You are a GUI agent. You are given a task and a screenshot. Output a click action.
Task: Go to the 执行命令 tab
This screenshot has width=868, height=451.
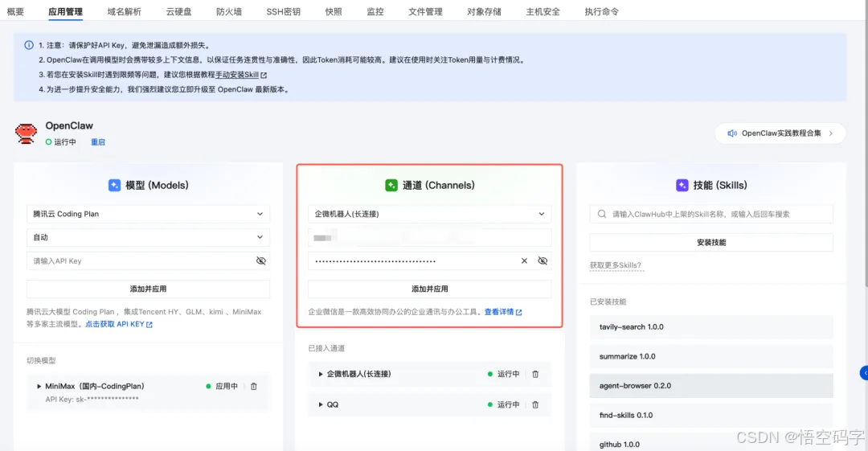601,11
